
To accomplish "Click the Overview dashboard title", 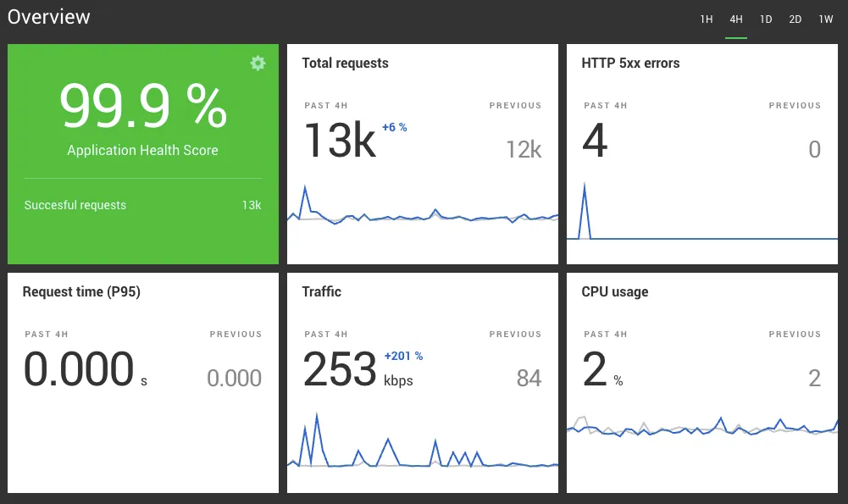I will (48, 16).
